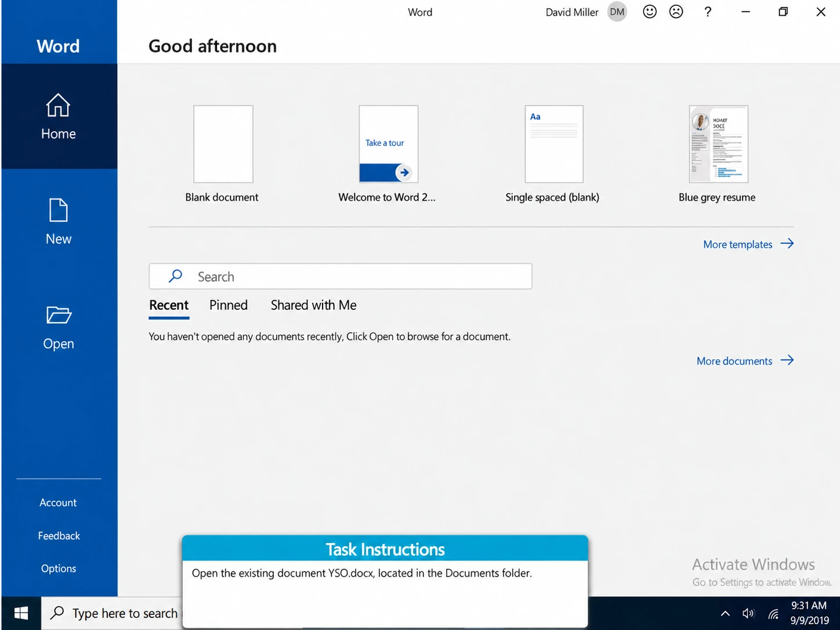840x630 pixels.
Task: Open the taskbar clock and date
Action: point(809,613)
